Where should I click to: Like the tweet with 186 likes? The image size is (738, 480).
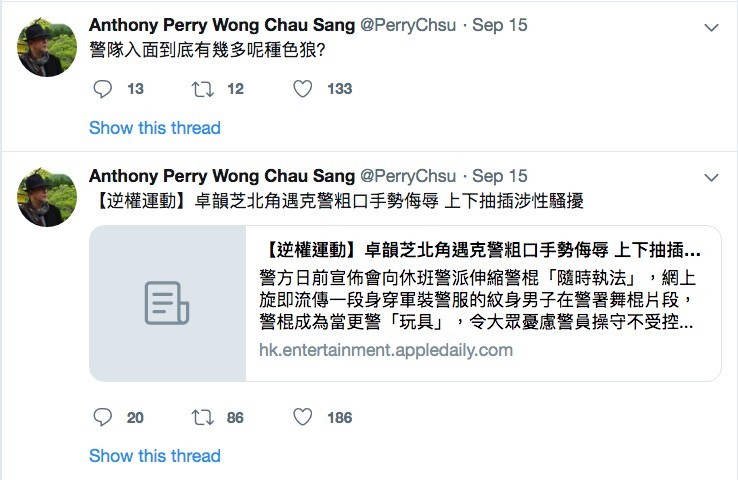[x=304, y=417]
